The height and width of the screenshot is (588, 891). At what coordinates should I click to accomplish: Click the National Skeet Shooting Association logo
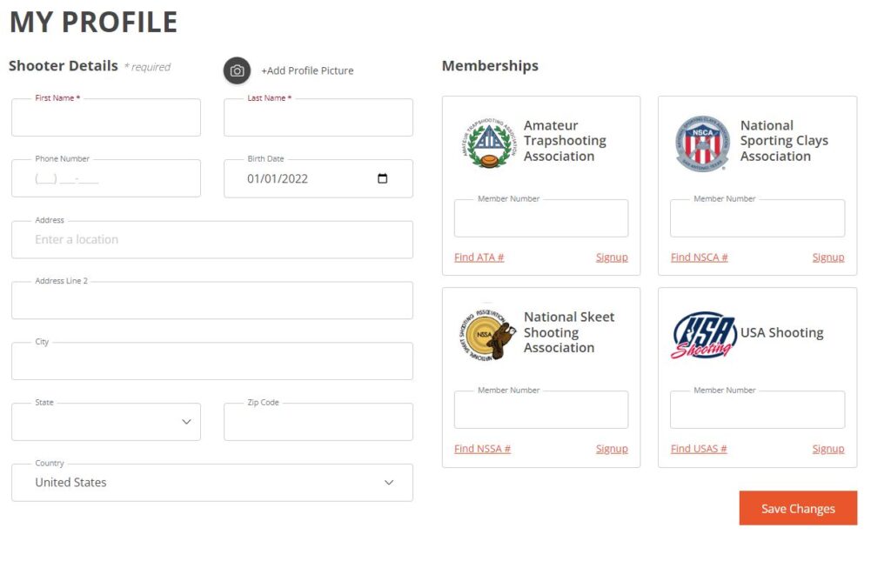coord(487,335)
